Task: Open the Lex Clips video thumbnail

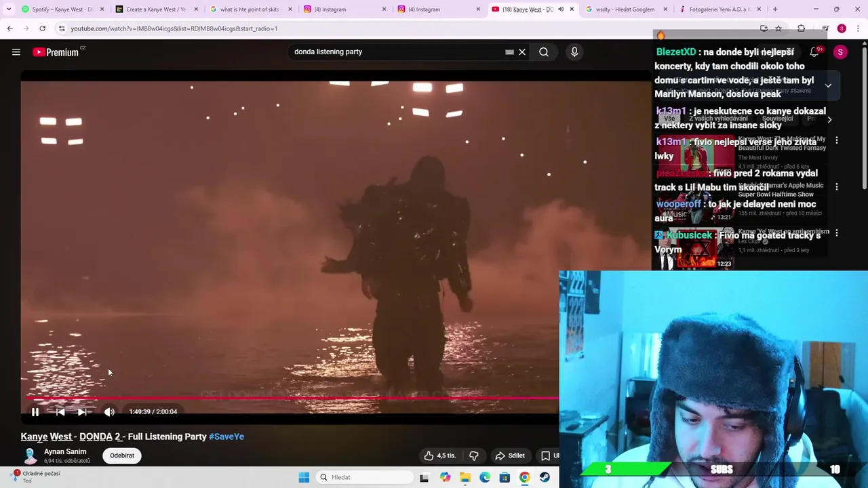Action: point(698,247)
